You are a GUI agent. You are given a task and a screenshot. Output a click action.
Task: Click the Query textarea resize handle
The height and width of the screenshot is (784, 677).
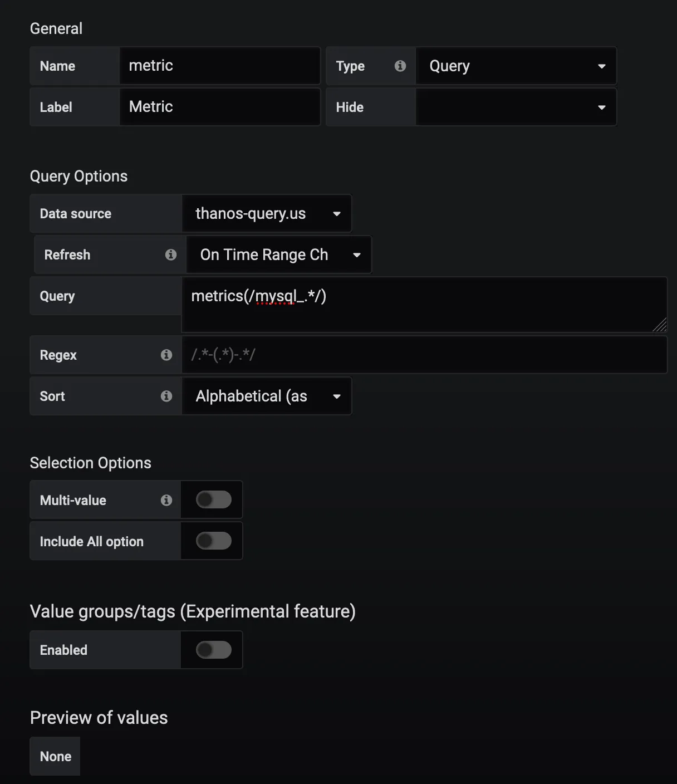click(x=660, y=325)
